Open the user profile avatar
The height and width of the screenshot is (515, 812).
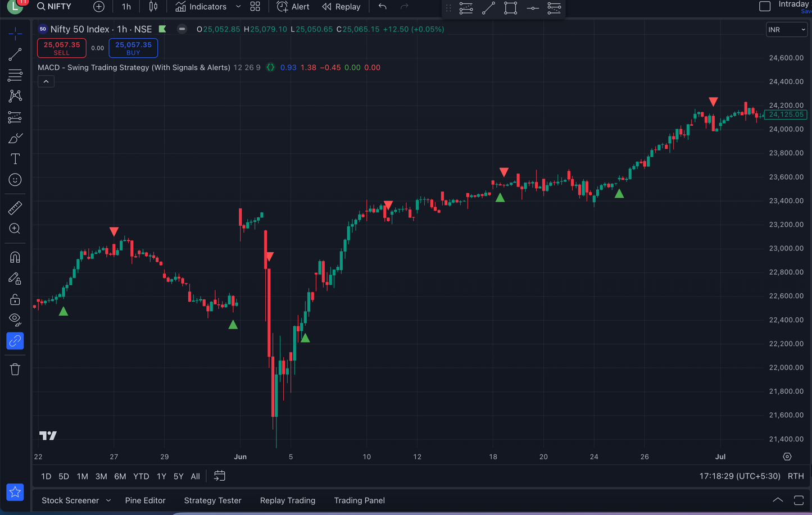click(x=15, y=7)
